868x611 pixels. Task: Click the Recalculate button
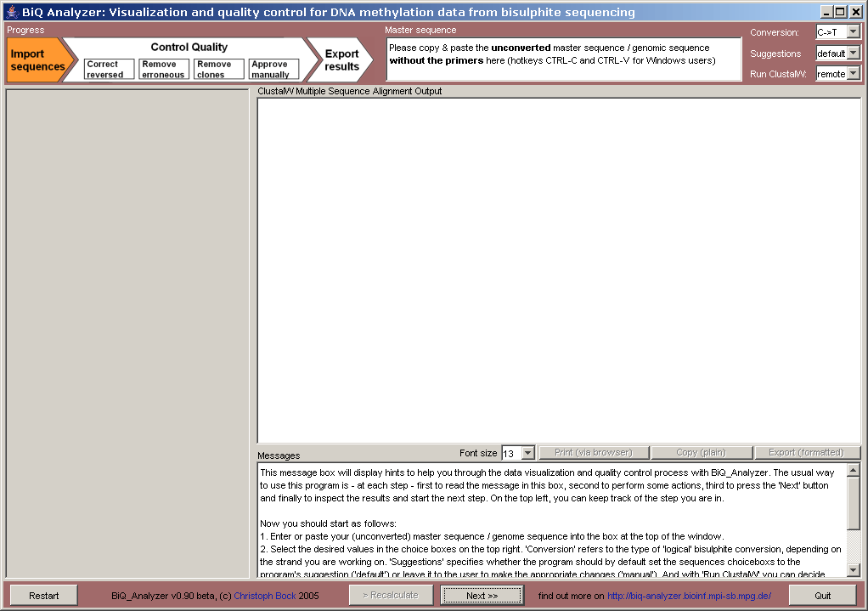[x=391, y=595]
